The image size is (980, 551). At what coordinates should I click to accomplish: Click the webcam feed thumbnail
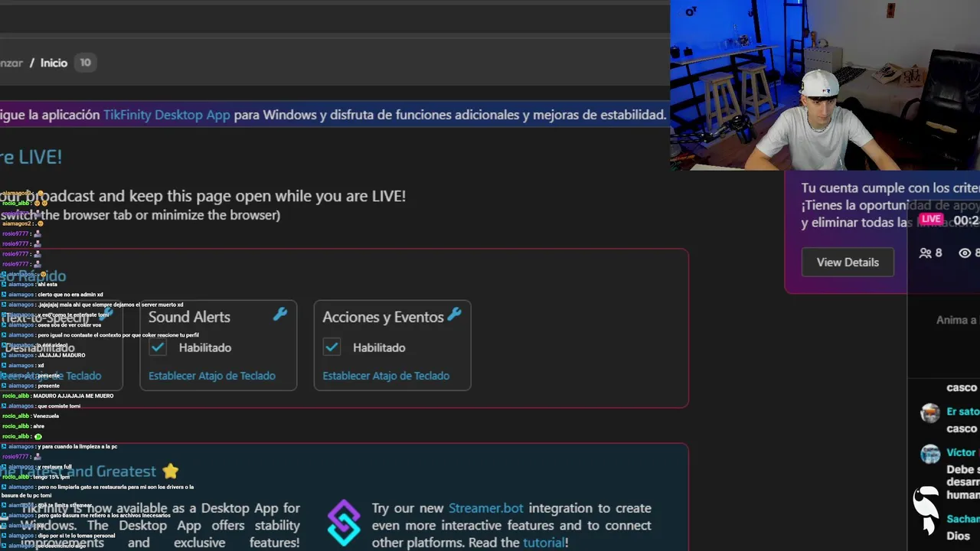pyautogui.click(x=825, y=85)
